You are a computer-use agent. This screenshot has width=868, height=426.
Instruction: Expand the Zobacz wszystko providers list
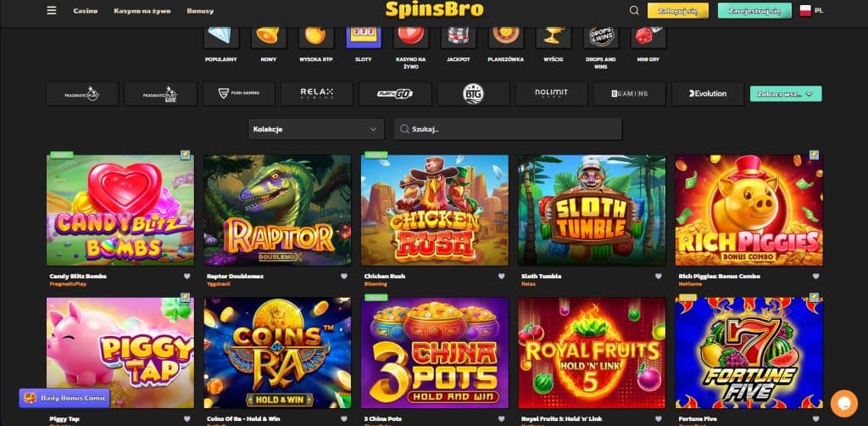786,93
